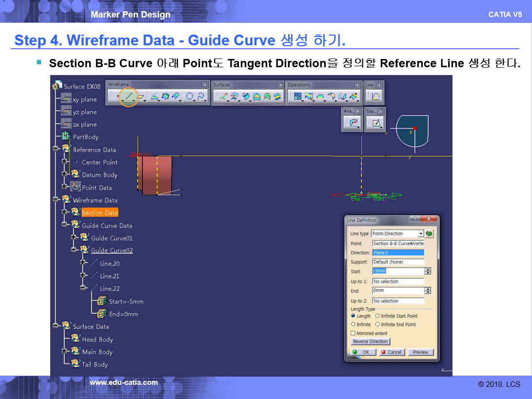The width and height of the screenshot is (532, 399).
Task: Click the Reverse Direction button
Action: click(x=370, y=342)
